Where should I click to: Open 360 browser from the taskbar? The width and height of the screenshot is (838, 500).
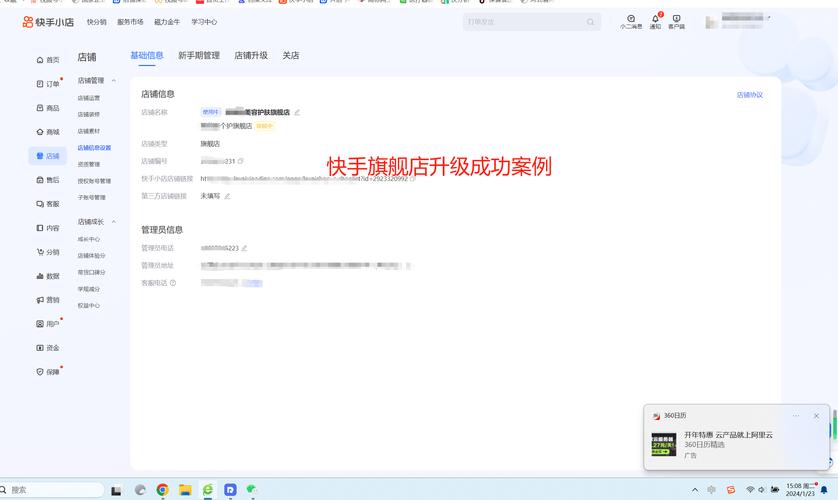click(x=207, y=489)
